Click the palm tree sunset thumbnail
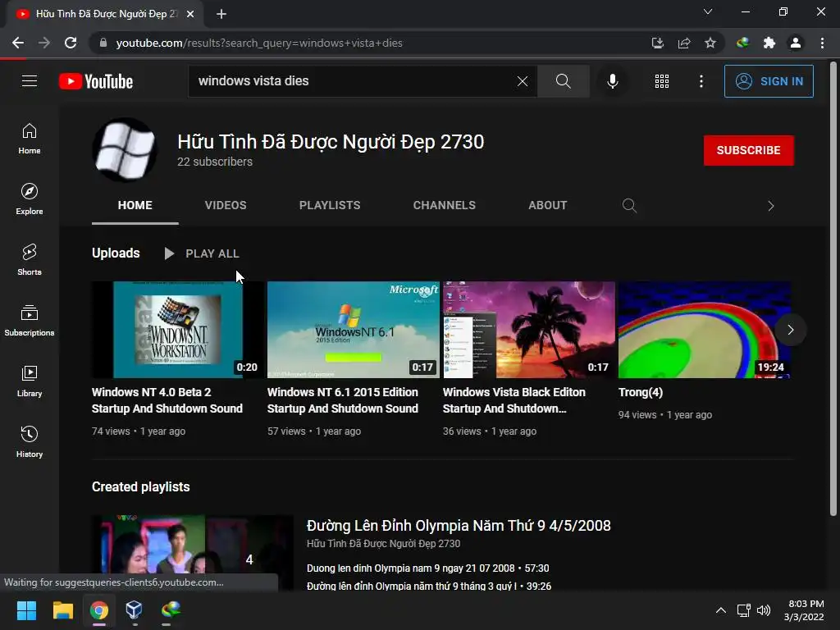The image size is (840, 630). point(529,330)
